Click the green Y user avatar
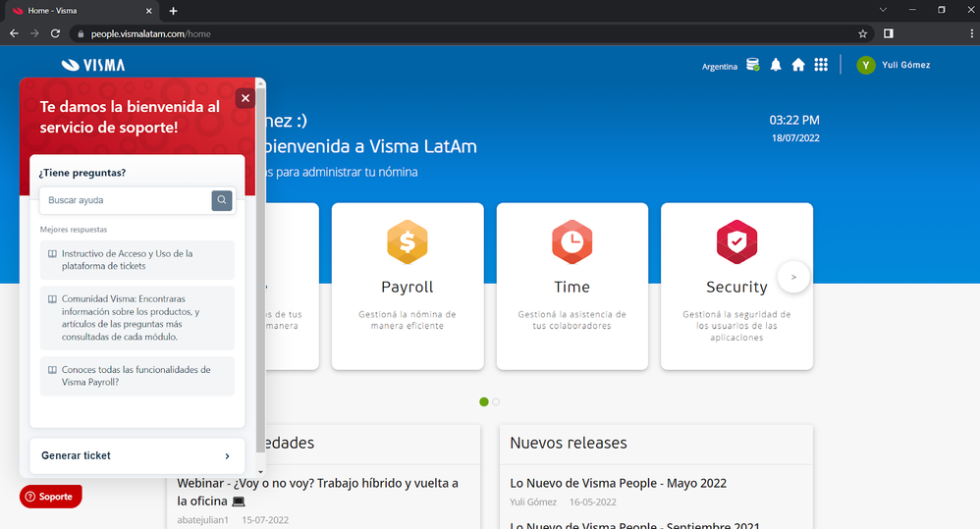 866,65
